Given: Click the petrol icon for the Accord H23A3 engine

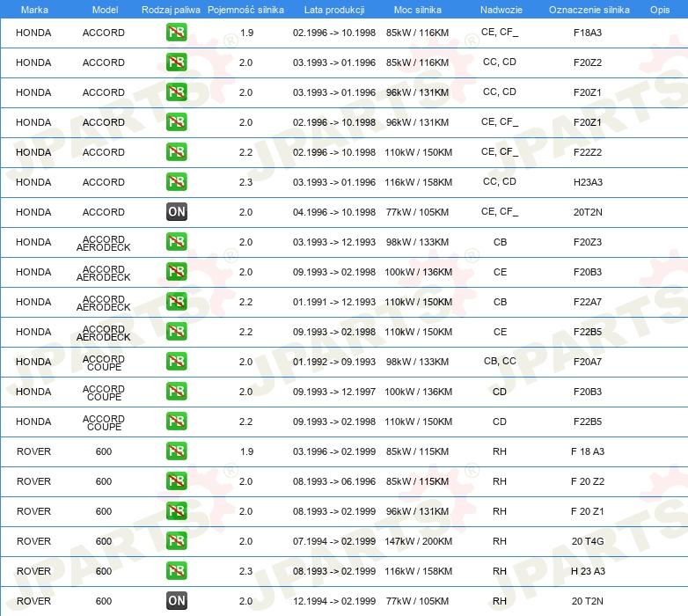Looking at the screenshot, I should (176, 182).
